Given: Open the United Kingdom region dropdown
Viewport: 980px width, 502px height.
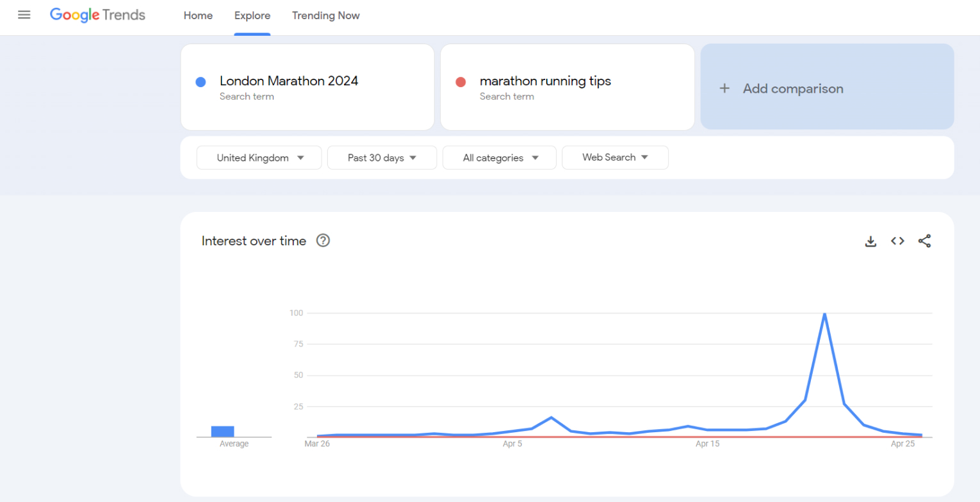Looking at the screenshot, I should [259, 158].
